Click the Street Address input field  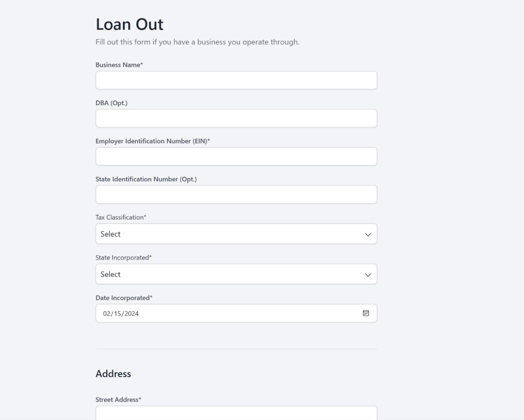(236, 413)
